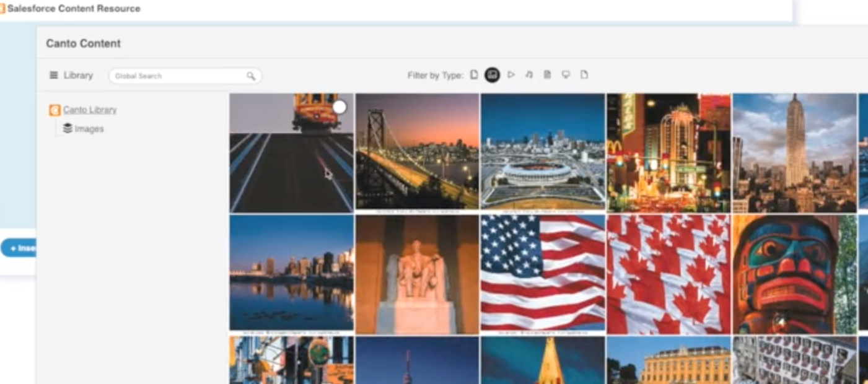
Task: Select the Canadian flags thumbnail
Action: click(x=669, y=274)
